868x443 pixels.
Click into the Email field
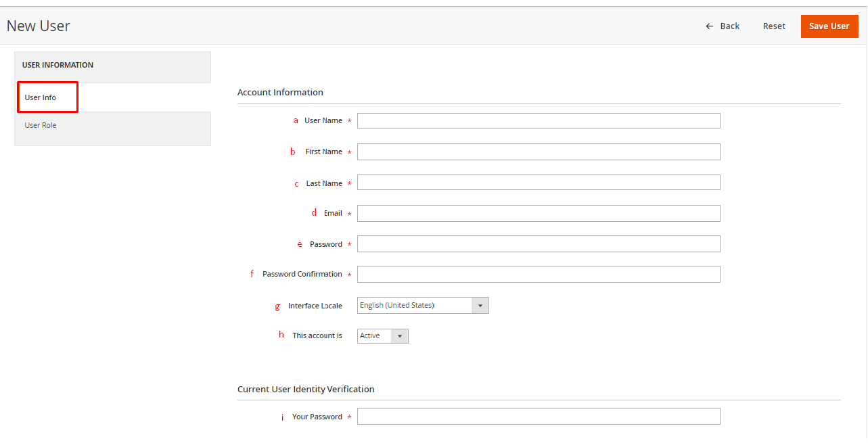coord(539,213)
